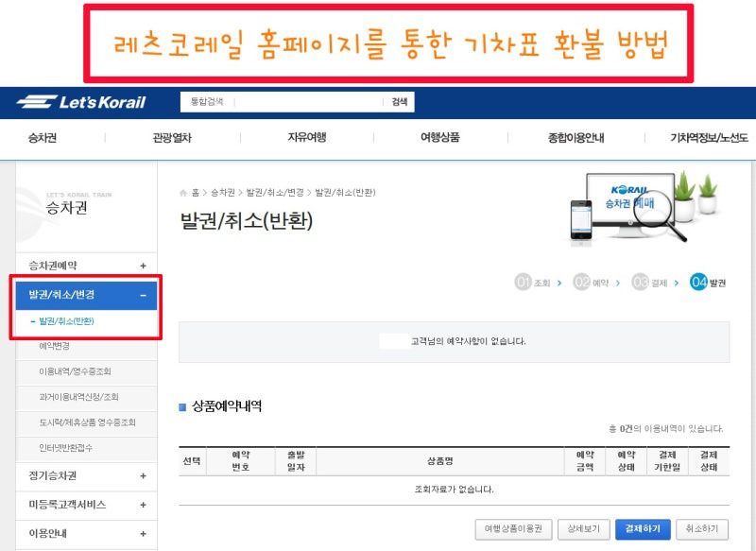Click the home icon in breadcrumb
The height and width of the screenshot is (551, 756).
[x=182, y=193]
